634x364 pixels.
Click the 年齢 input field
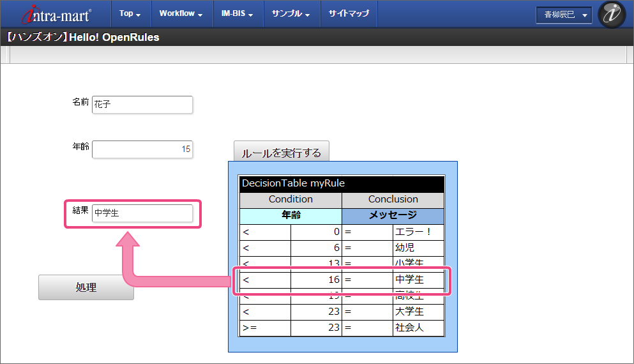tap(142, 149)
